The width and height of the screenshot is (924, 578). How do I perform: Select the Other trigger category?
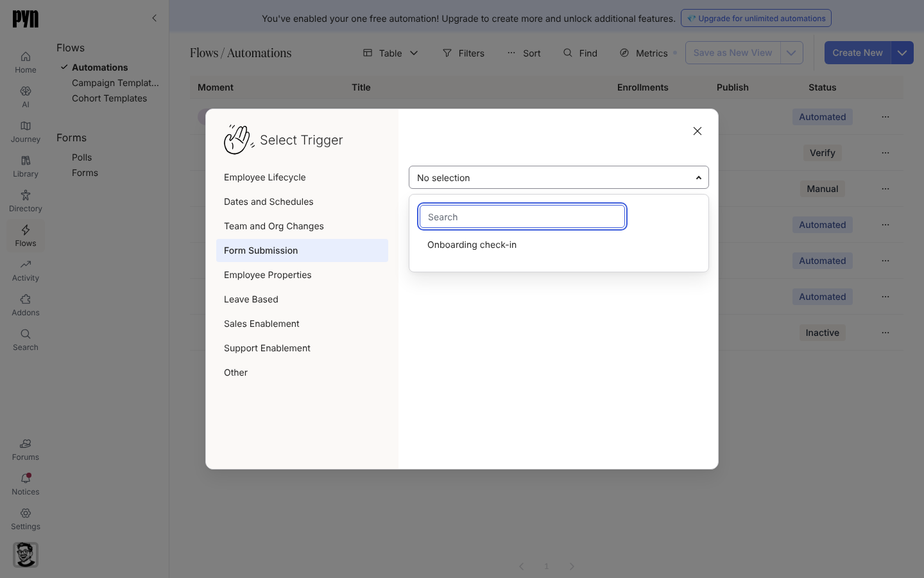(302, 372)
